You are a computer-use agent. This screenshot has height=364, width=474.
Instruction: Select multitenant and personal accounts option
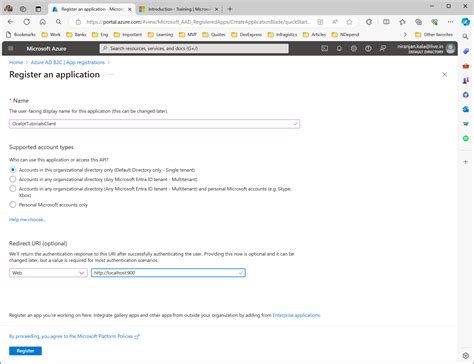pyautogui.click(x=13, y=189)
